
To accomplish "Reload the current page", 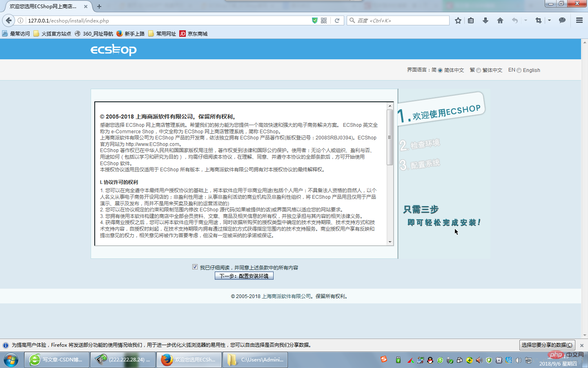I will pos(337,20).
